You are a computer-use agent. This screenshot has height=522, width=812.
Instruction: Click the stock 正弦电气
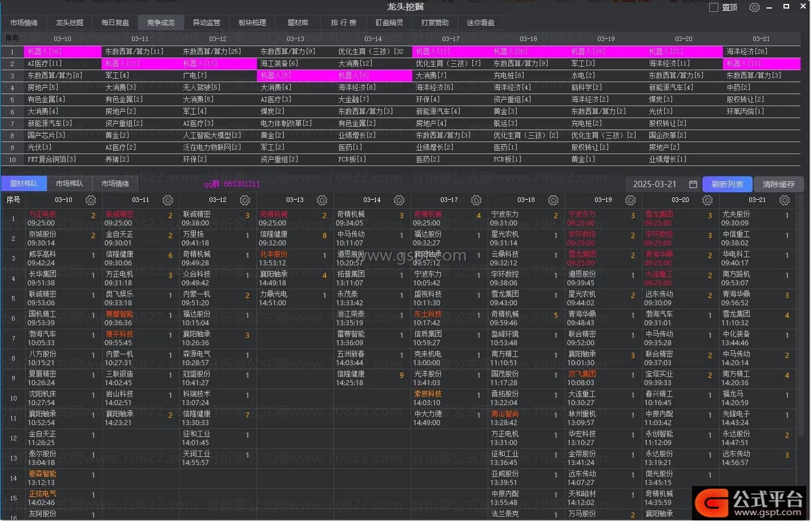(x=42, y=494)
